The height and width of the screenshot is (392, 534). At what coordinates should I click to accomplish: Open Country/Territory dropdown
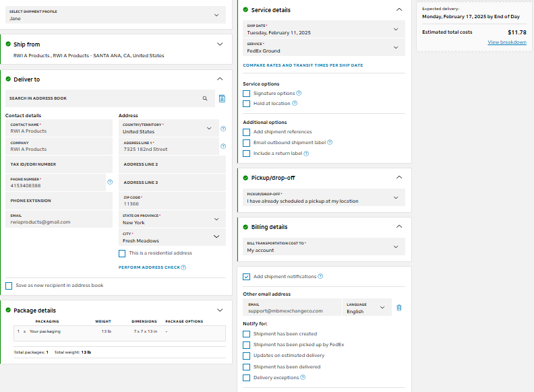tap(169, 128)
